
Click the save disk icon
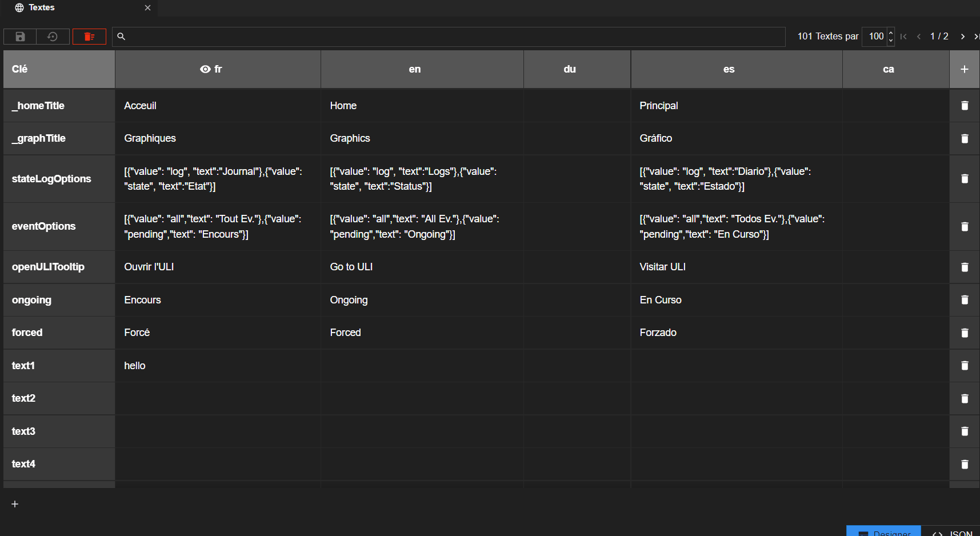point(20,37)
